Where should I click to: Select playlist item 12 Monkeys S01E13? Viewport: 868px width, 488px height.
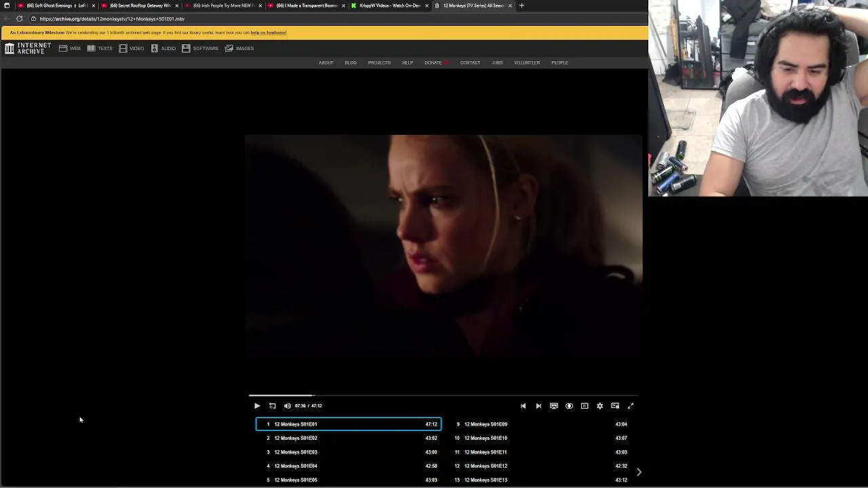click(x=539, y=480)
